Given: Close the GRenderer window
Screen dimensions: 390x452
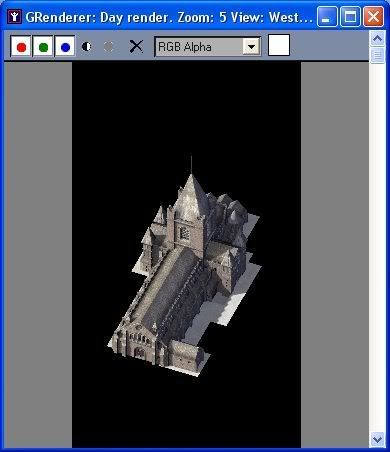Looking at the screenshot, I should click(x=373, y=16).
